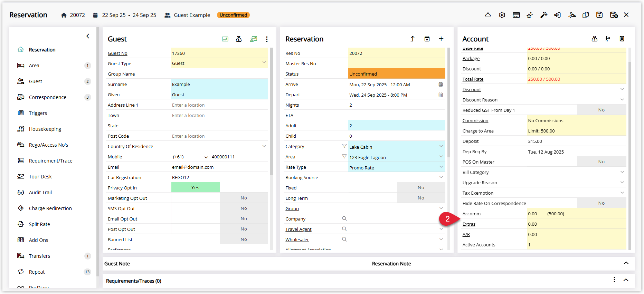The image size is (644, 294).
Task: Click the hammer maintenance icon
Action: tap(544, 15)
